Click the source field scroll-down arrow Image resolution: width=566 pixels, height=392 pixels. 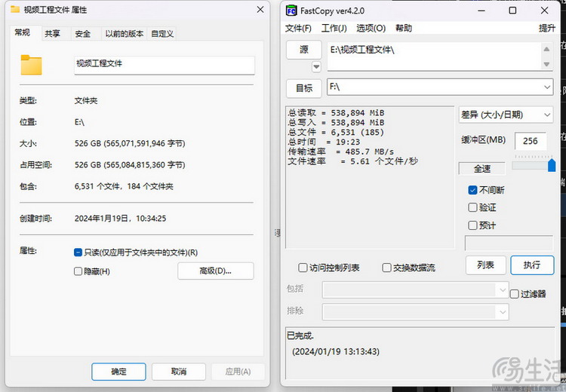pos(546,64)
